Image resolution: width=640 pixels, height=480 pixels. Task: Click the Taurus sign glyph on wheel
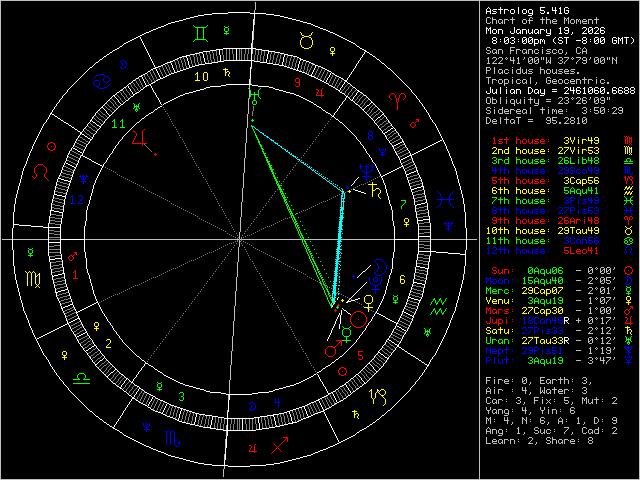tap(306, 40)
